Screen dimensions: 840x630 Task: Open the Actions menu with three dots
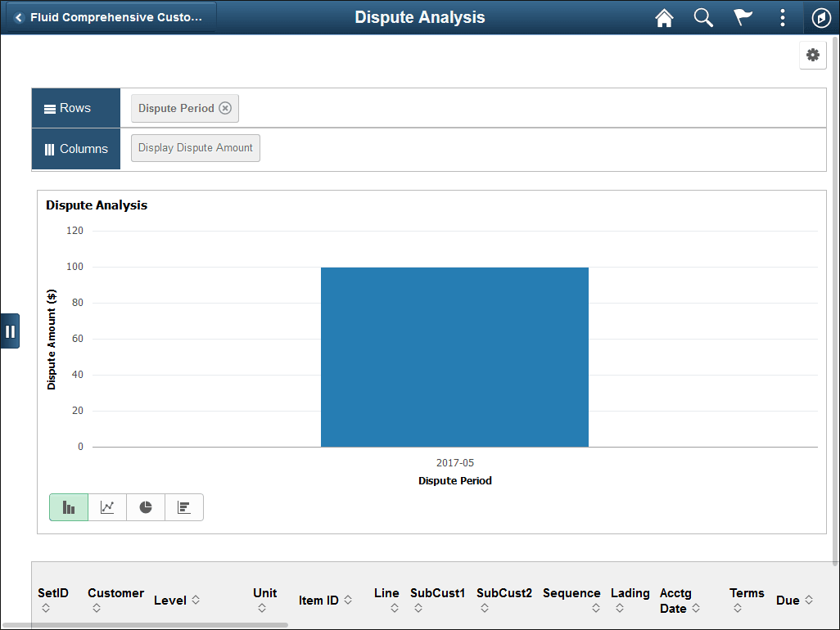(x=782, y=17)
